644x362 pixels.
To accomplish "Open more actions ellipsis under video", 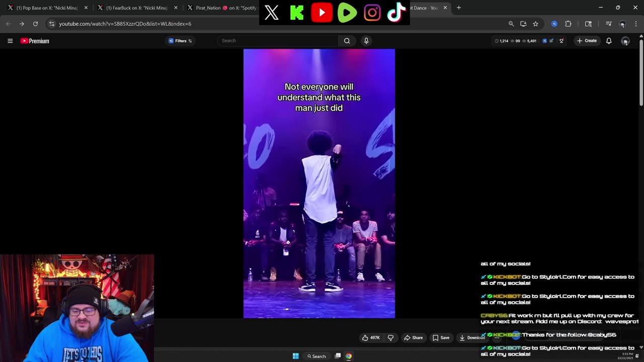I will (x=497, y=338).
